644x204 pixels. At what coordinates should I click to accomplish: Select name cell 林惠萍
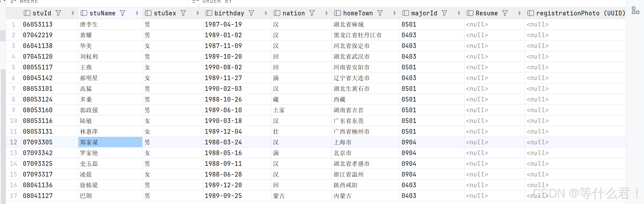[110, 132]
